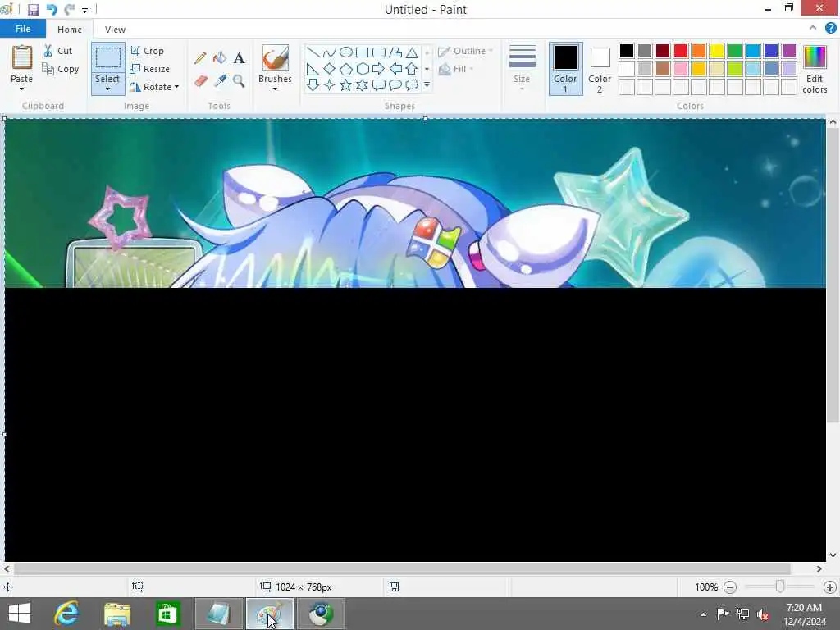Select the Eraser tool
The width and height of the screenshot is (840, 630).
pos(200,81)
